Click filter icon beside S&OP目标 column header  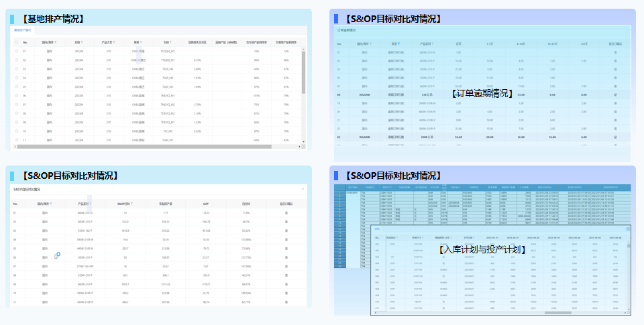pos(132,203)
